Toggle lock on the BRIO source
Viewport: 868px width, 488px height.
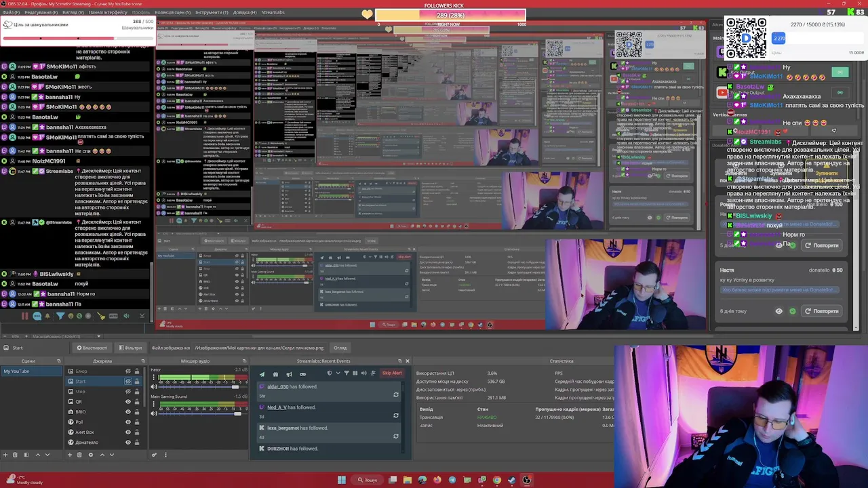pyautogui.click(x=137, y=411)
